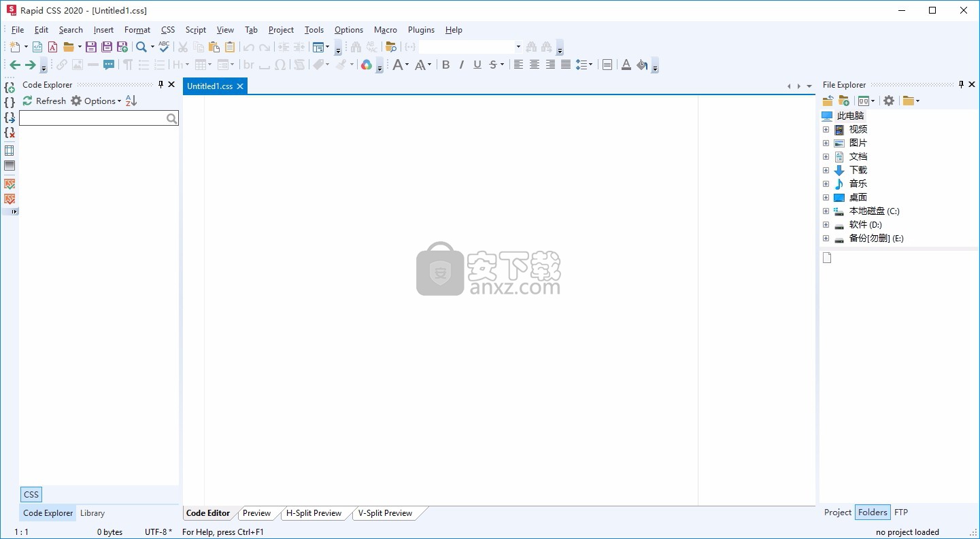Click the Cut scissors icon
The height and width of the screenshot is (539, 980).
click(x=183, y=47)
